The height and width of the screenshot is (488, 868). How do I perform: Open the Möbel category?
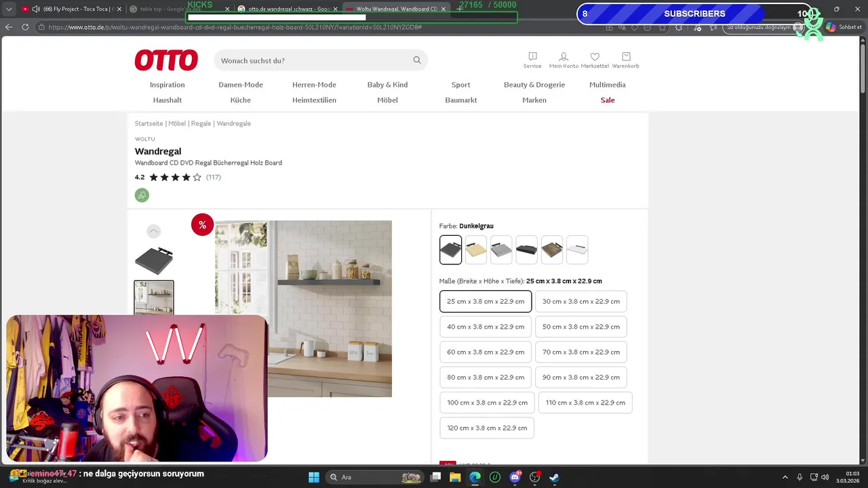click(x=387, y=100)
